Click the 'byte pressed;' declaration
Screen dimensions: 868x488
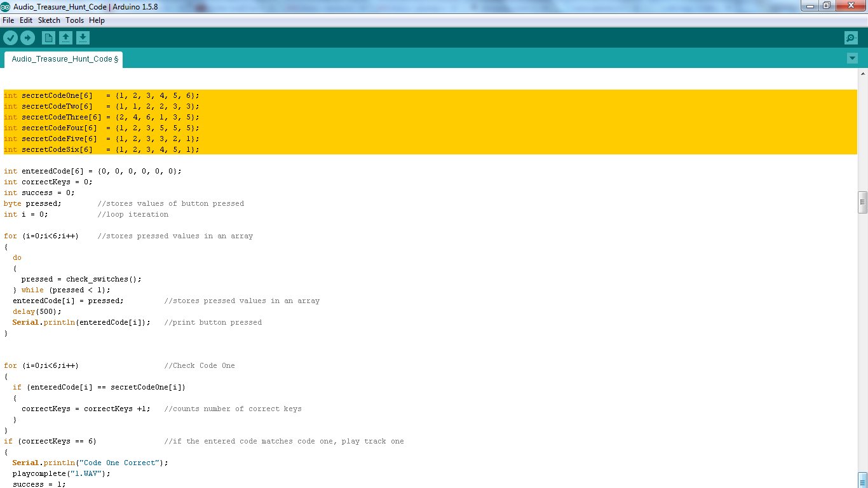(x=33, y=203)
